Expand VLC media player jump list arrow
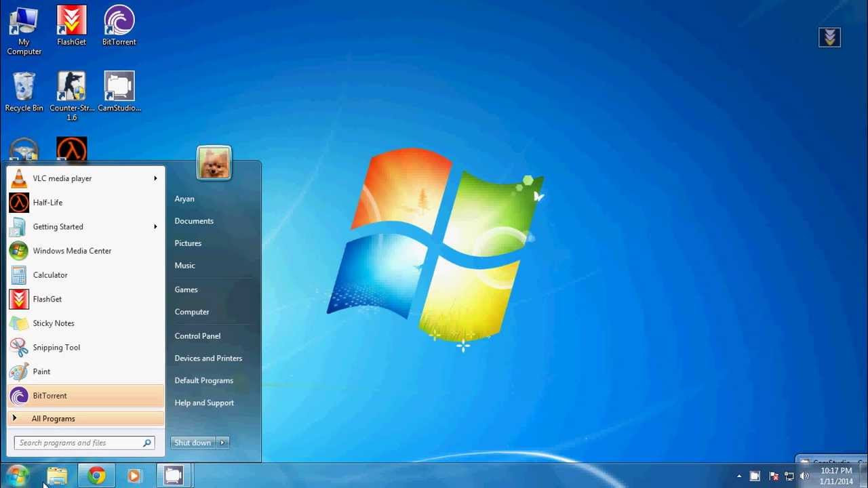This screenshot has width=868, height=488. click(x=155, y=178)
